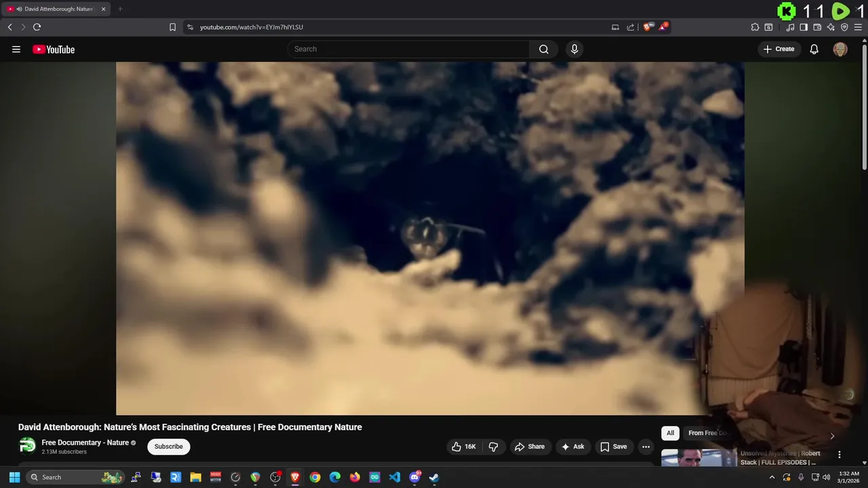Focus the YouTube search field
Screen dimensions: 868x488
409,49
